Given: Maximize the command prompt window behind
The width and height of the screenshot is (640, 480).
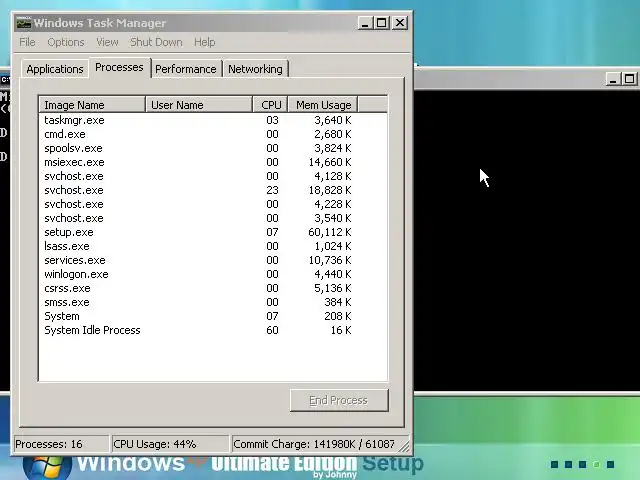Looking at the screenshot, I should (629, 79).
